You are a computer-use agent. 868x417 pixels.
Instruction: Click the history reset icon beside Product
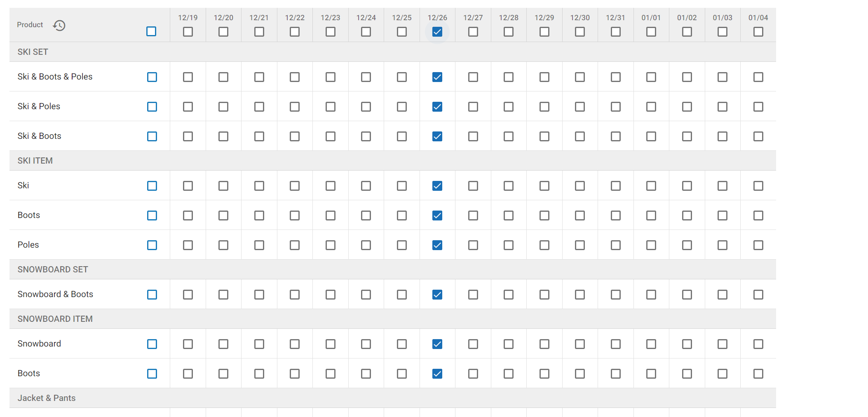coord(59,26)
